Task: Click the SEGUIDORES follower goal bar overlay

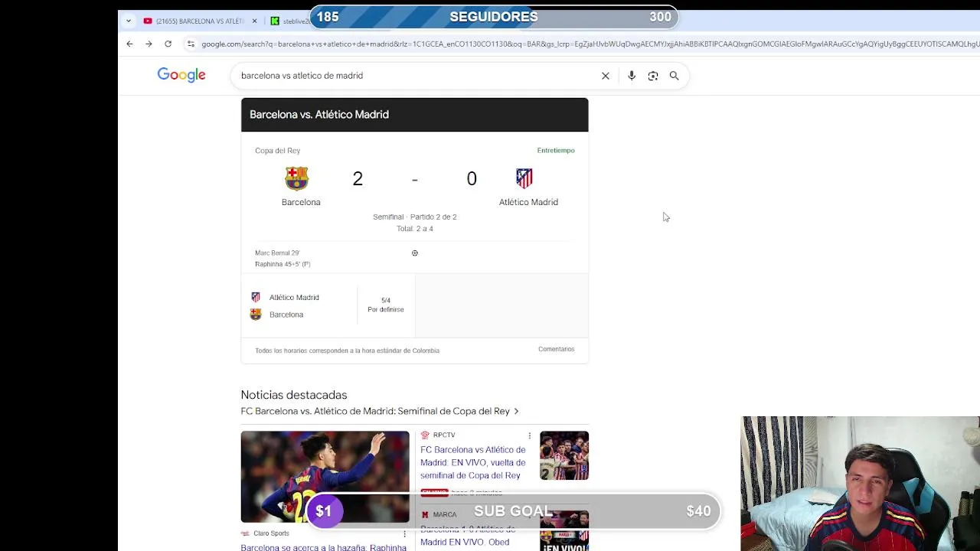Action: [494, 17]
